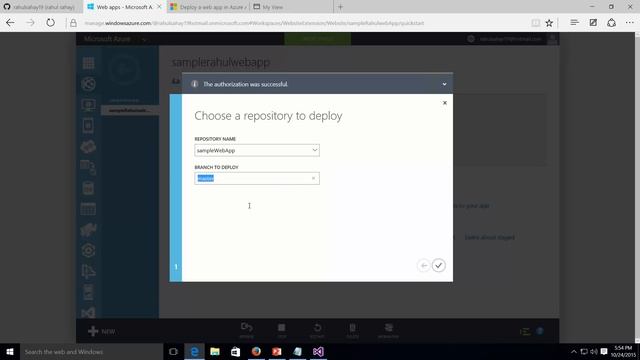Open Azure HDInsight sidebar icon
Viewport: 640px width, 360px height.
coord(88,230)
